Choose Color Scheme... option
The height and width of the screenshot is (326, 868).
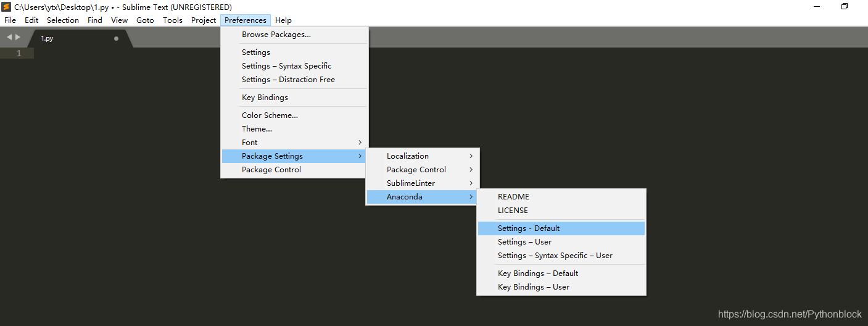tap(294, 115)
